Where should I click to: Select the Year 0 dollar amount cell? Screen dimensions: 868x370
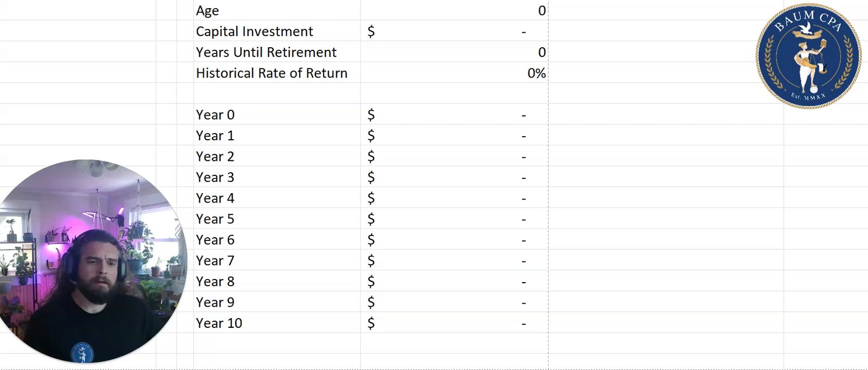(454, 115)
